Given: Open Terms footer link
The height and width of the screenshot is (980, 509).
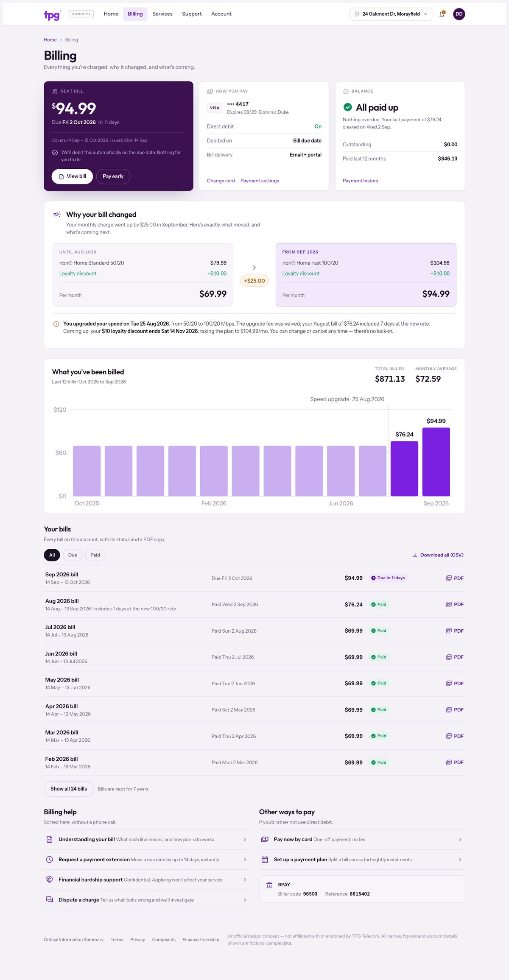Looking at the screenshot, I should click(x=117, y=940).
